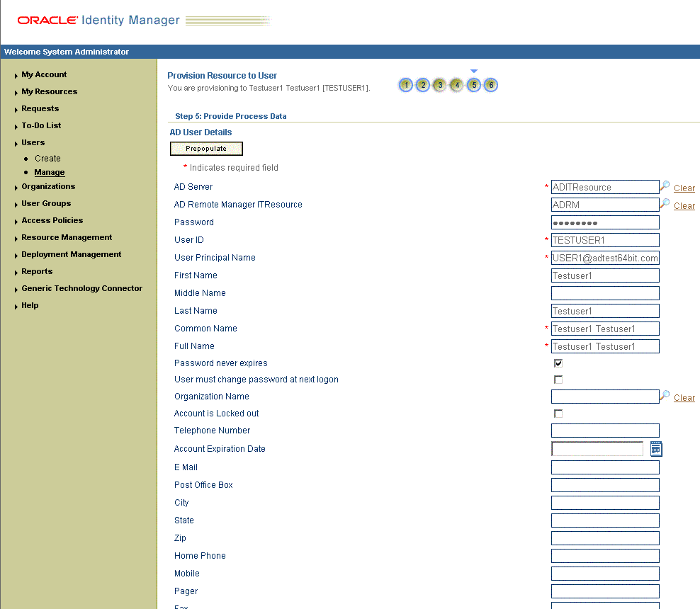The image size is (700, 609).
Task: Collapse Users arrow in sidebar
Action: (x=16, y=144)
